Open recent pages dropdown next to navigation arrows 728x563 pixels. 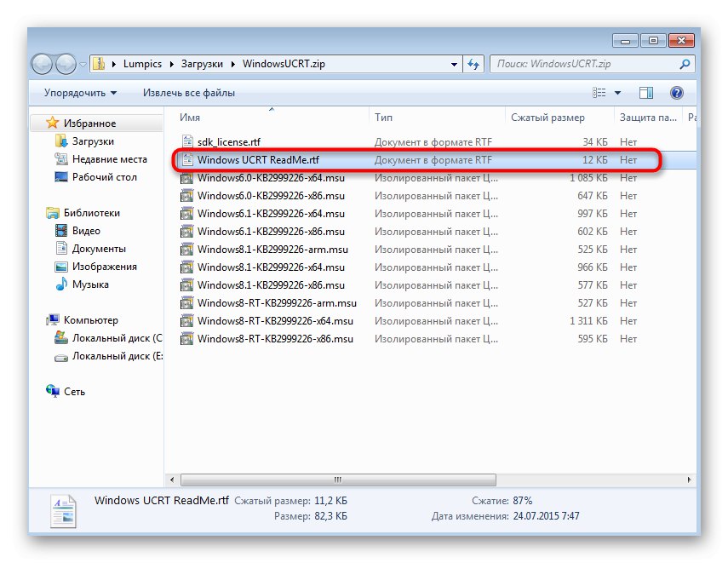83,65
